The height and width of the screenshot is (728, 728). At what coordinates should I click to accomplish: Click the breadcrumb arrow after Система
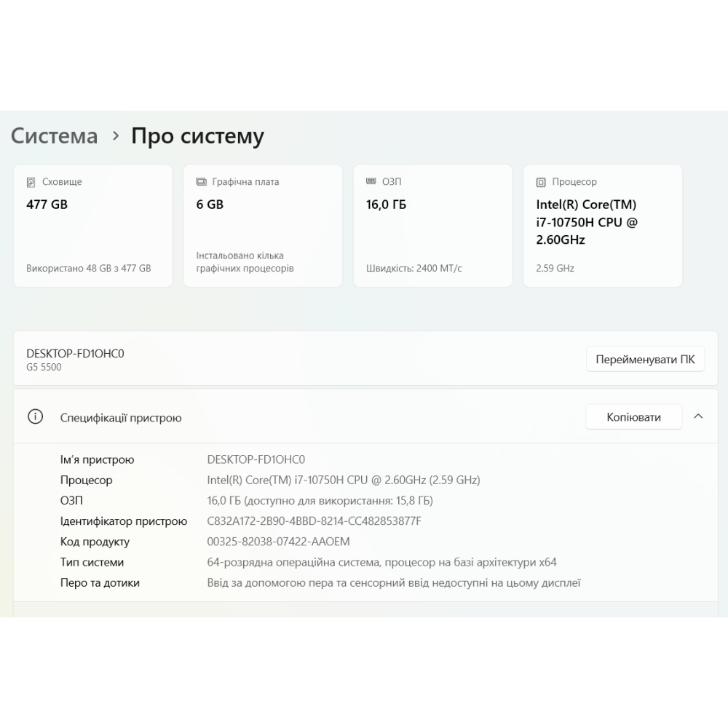pos(115,136)
